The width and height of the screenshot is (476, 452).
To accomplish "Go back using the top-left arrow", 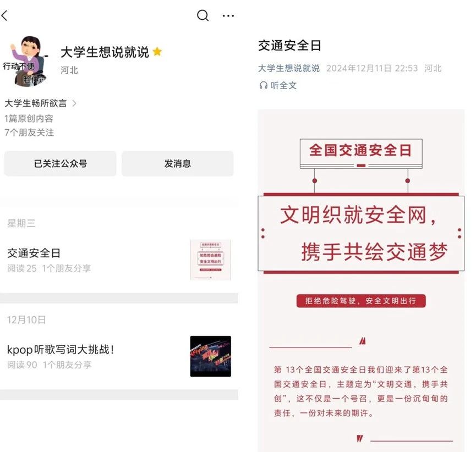I will tap(4, 15).
